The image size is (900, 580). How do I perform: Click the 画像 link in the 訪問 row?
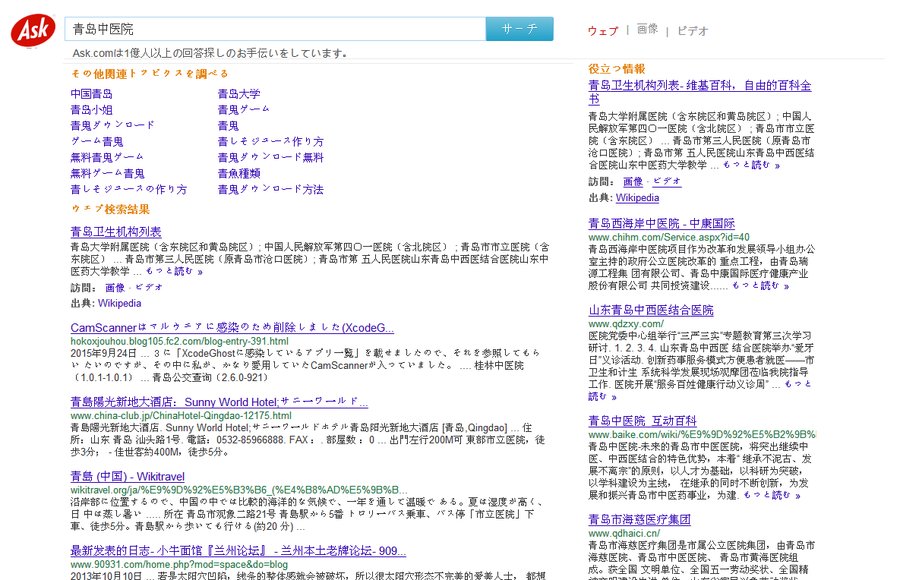point(116,287)
